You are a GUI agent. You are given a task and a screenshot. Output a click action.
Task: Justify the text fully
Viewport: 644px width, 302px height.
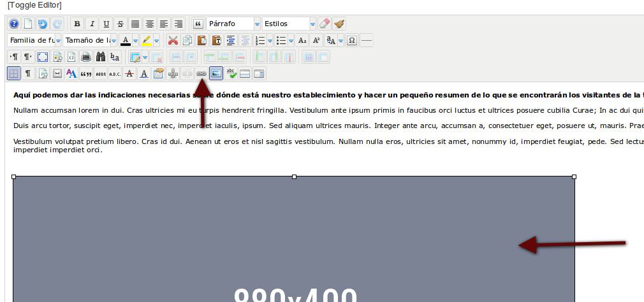135,24
